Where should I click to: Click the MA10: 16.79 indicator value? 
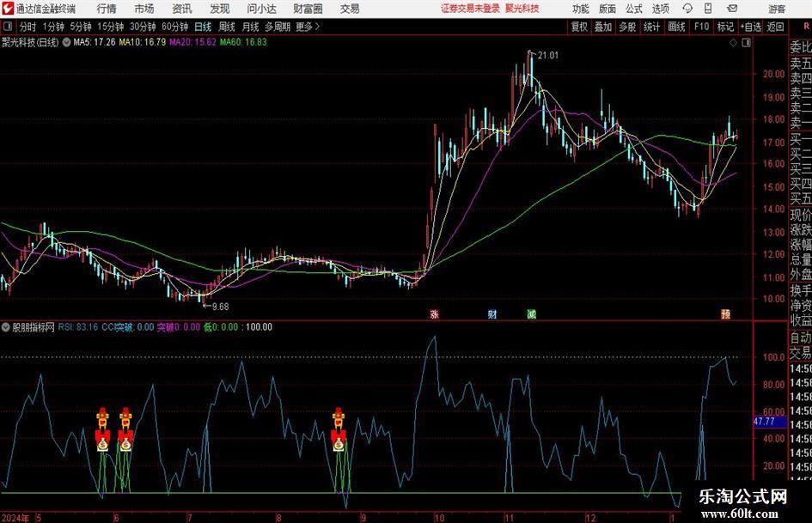143,42
